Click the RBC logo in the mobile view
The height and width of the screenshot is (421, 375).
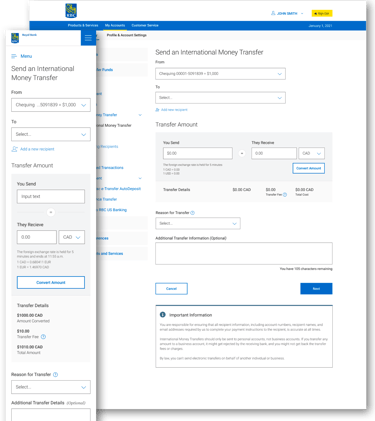[x=15, y=38]
